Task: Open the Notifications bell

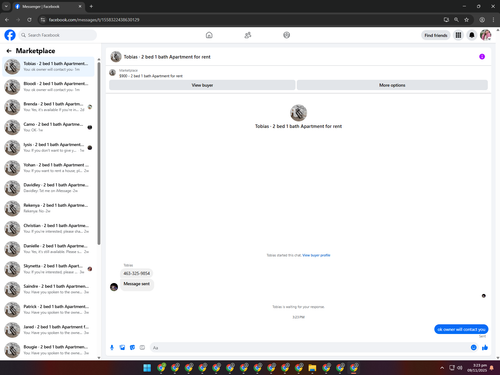Action: 472,35
